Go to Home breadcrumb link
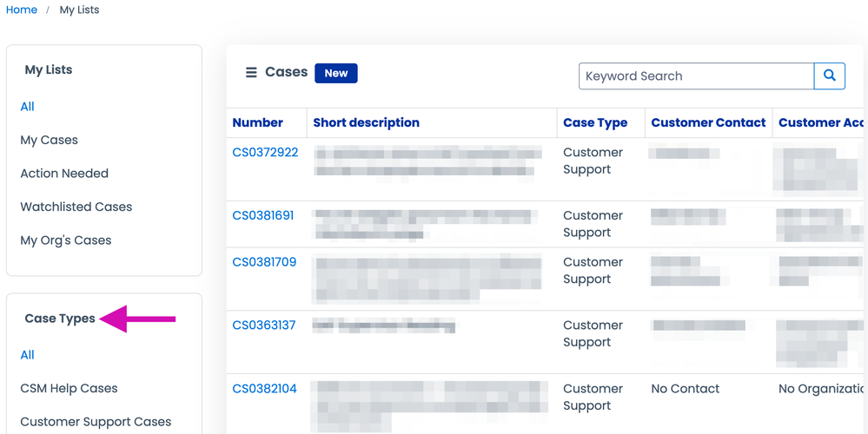 point(22,10)
